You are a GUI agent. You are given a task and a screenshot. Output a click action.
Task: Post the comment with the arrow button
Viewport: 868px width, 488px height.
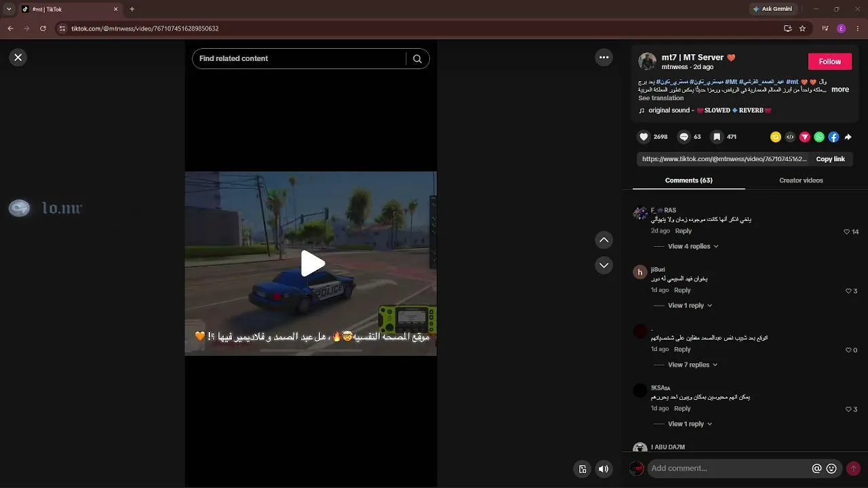pyautogui.click(x=853, y=468)
